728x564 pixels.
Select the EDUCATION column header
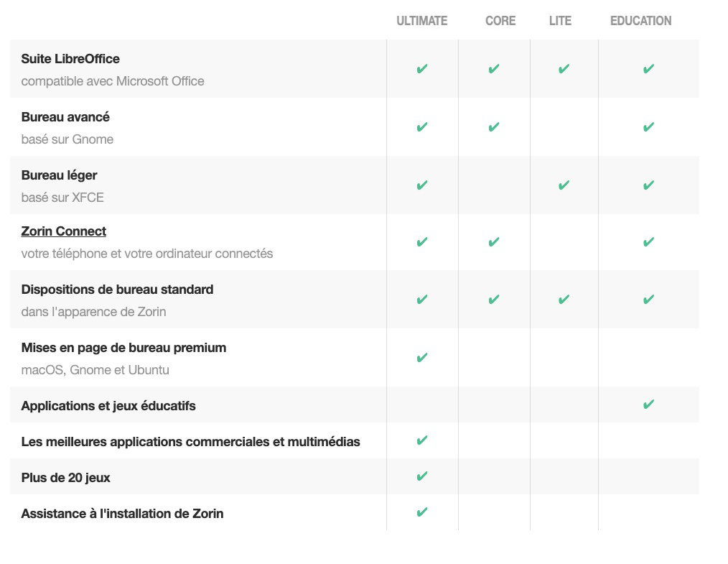[x=641, y=21]
